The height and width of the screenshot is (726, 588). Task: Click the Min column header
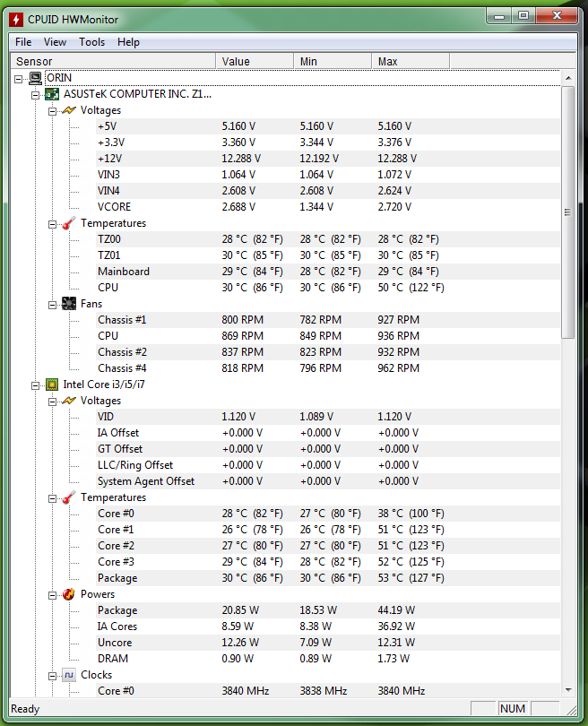[332, 61]
